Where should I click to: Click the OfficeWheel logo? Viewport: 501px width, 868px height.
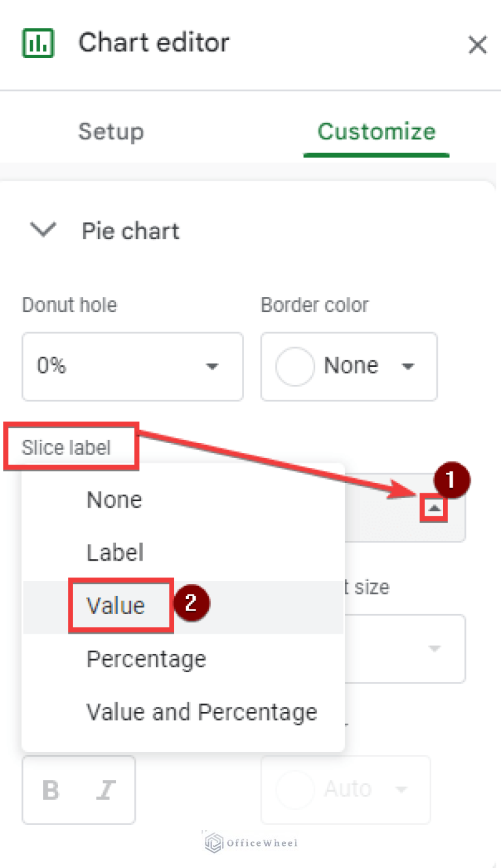249,843
